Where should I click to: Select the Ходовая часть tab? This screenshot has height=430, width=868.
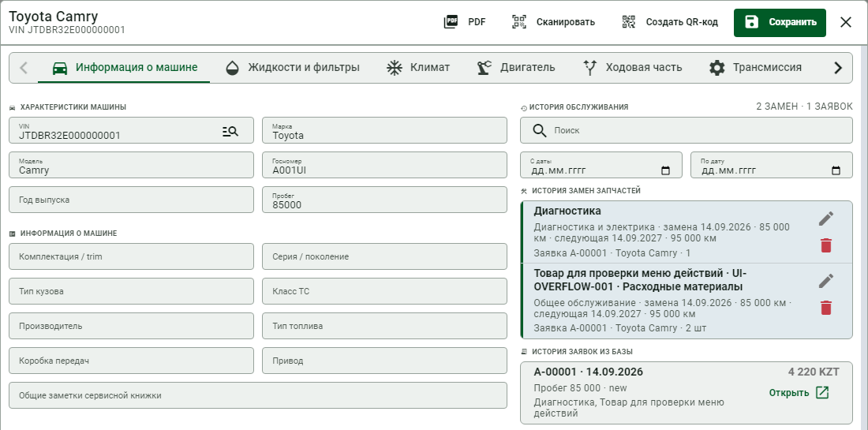[x=632, y=68]
